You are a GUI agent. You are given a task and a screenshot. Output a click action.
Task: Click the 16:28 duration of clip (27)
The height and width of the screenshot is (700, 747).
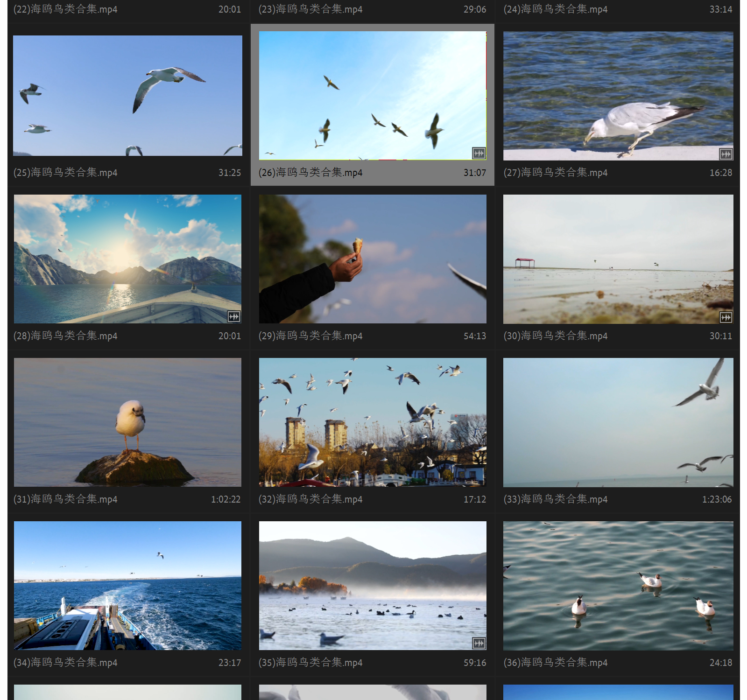tap(721, 173)
